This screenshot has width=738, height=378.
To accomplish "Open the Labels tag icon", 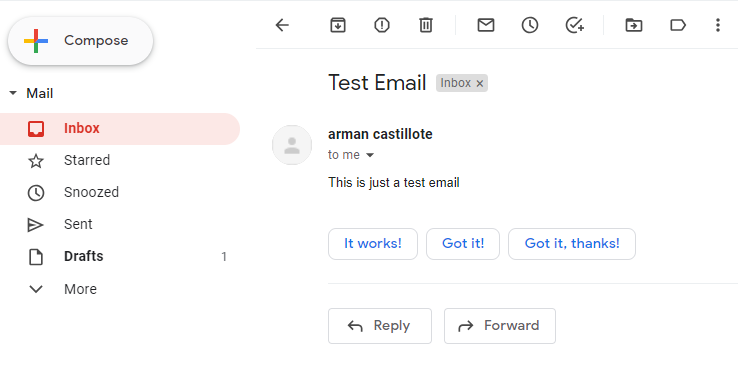I will pos(678,25).
